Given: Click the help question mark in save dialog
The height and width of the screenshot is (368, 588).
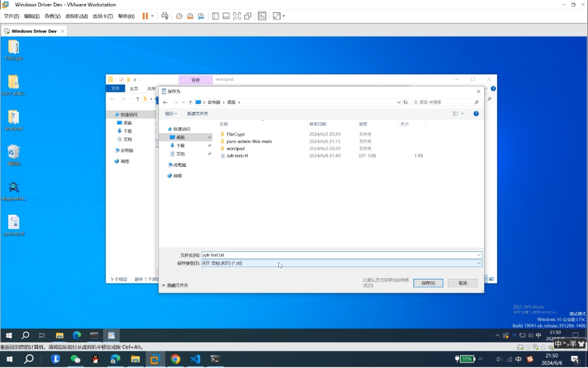Looking at the screenshot, I should click(x=476, y=114).
